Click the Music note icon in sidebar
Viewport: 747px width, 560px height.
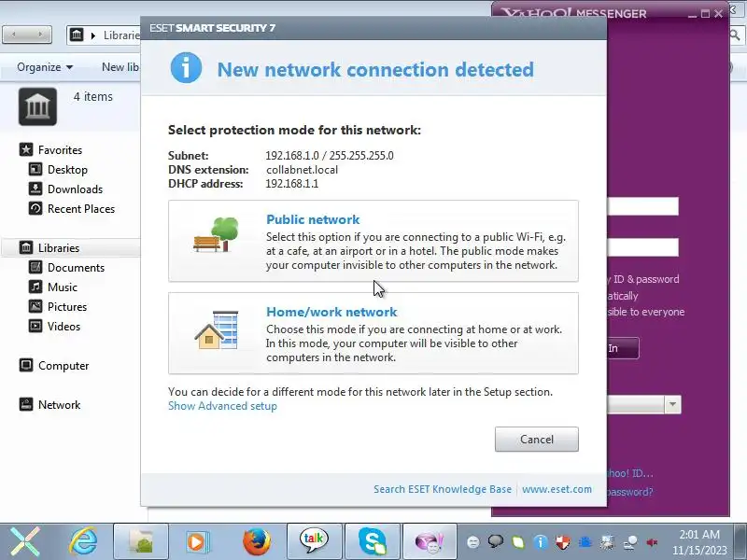click(x=35, y=287)
